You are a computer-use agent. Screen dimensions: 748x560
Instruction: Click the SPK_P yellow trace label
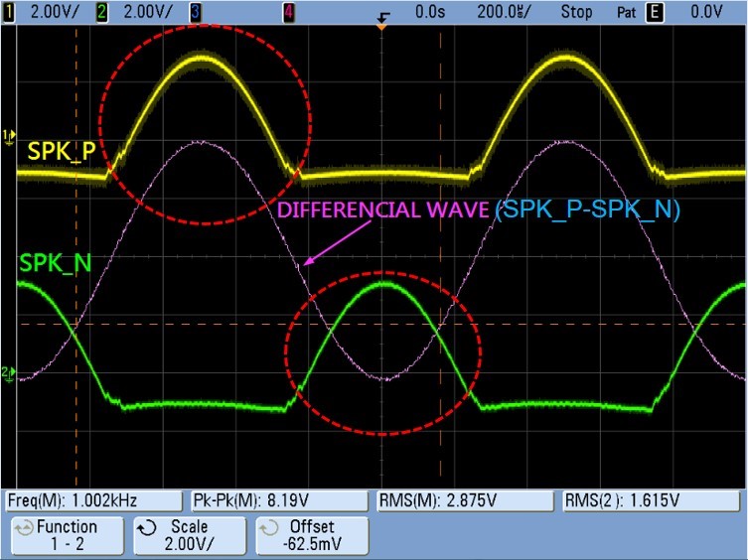click(x=62, y=151)
